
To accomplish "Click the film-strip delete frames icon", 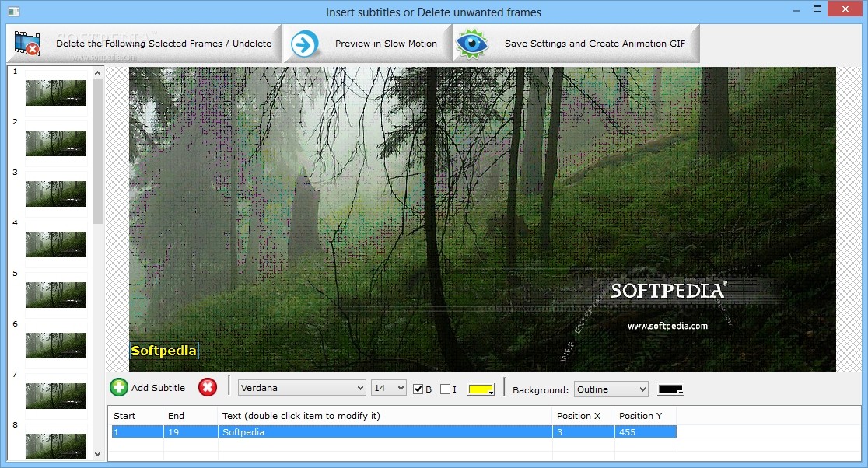I will tap(26, 44).
